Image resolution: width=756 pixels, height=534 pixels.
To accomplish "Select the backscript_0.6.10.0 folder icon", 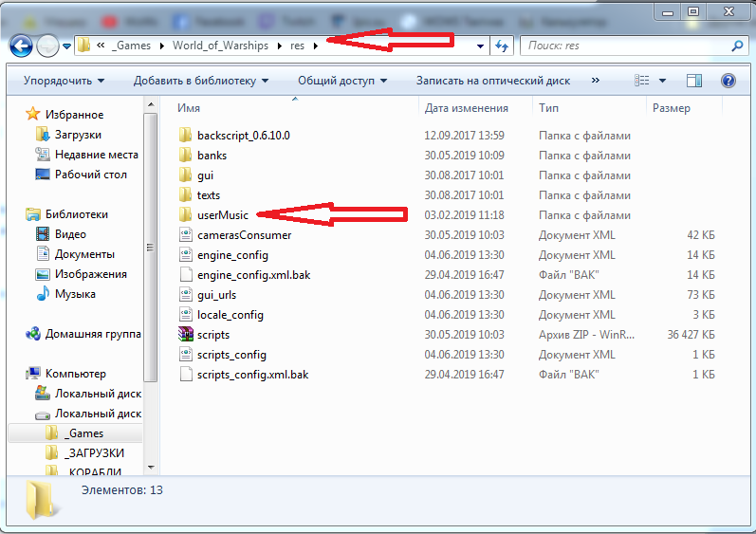I will coord(185,135).
